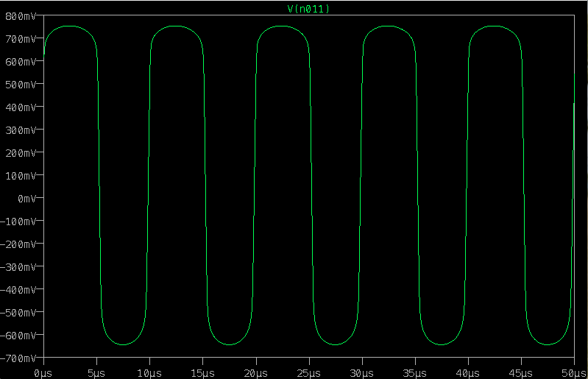Click the 50µs time axis label

click(574, 373)
